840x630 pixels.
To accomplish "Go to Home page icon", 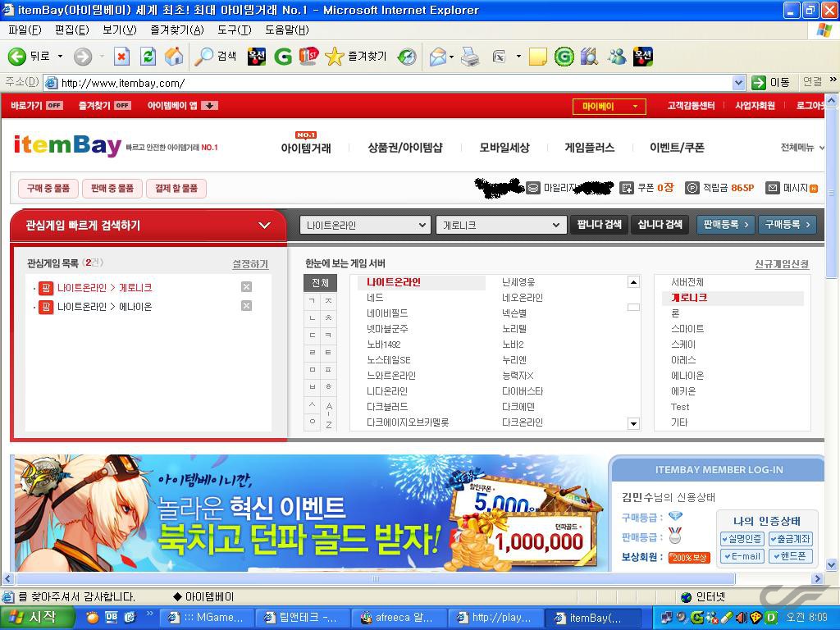I will pyautogui.click(x=174, y=57).
